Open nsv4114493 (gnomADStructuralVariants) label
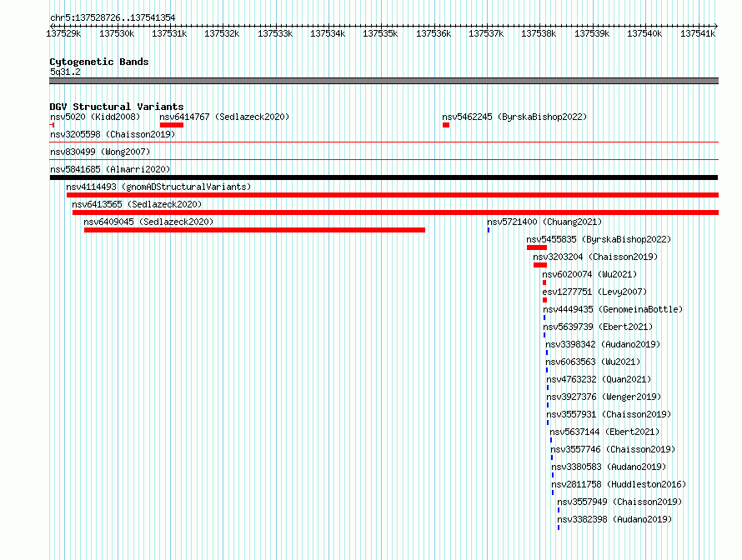The height and width of the screenshot is (560, 742). click(158, 187)
